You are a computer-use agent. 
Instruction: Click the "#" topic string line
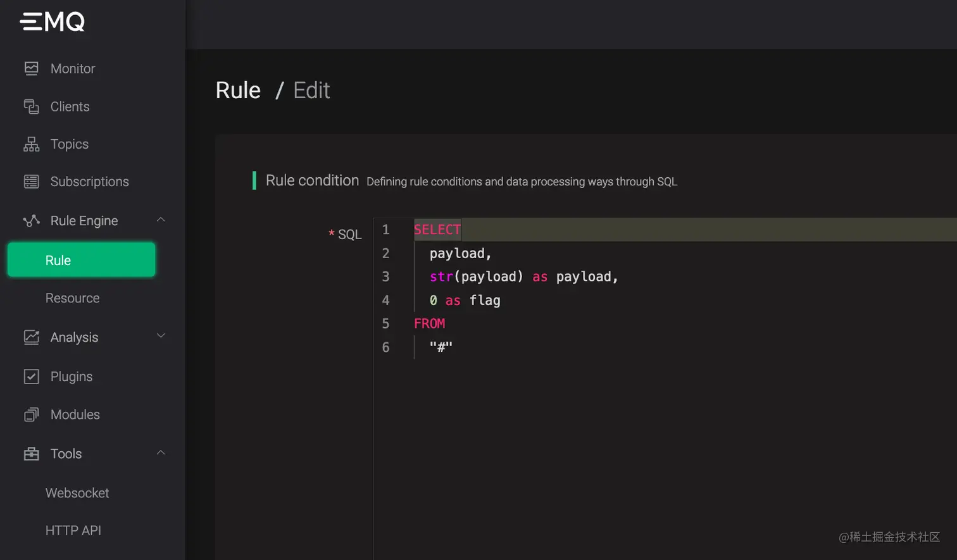coord(441,347)
